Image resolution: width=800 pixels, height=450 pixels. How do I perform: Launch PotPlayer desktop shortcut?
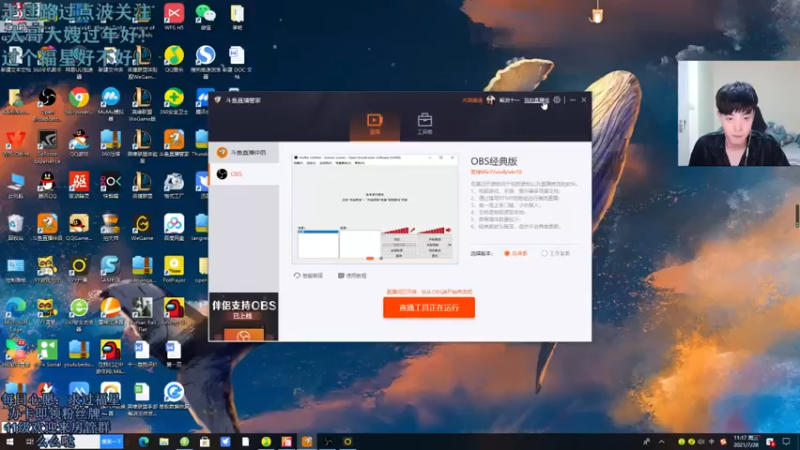coord(173,269)
